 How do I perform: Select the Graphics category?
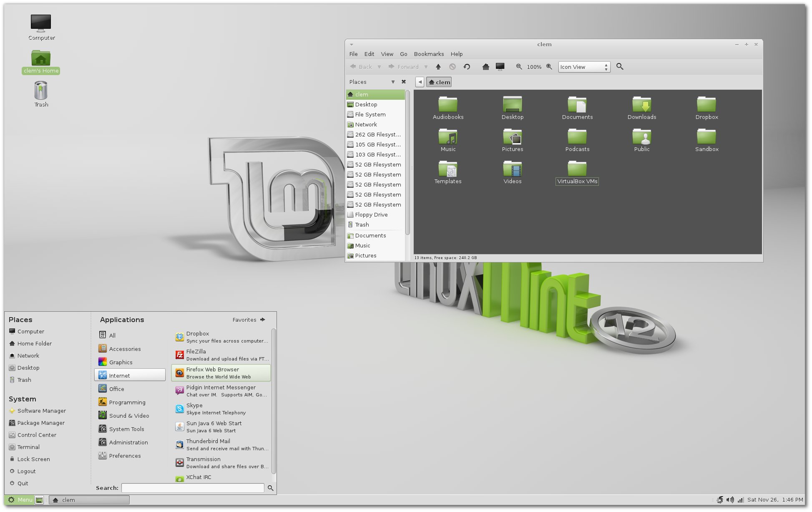point(130,362)
